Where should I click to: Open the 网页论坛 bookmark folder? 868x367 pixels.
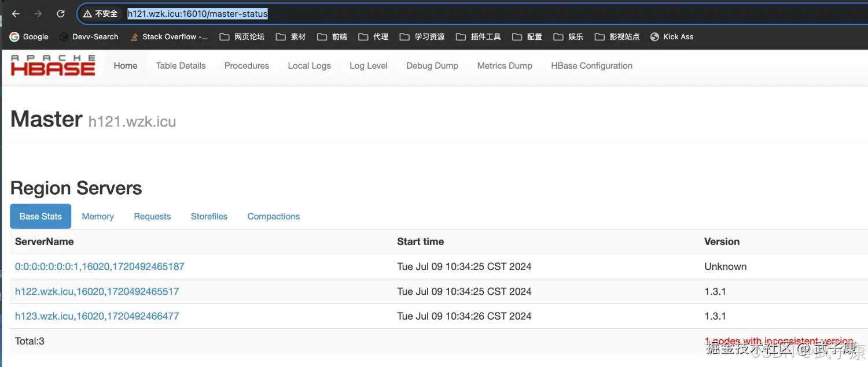click(x=242, y=36)
